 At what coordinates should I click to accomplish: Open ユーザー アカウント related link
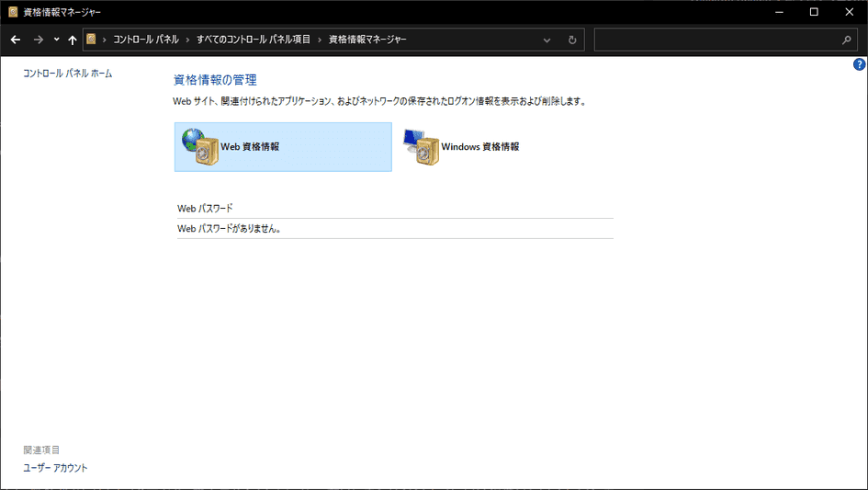click(55, 468)
